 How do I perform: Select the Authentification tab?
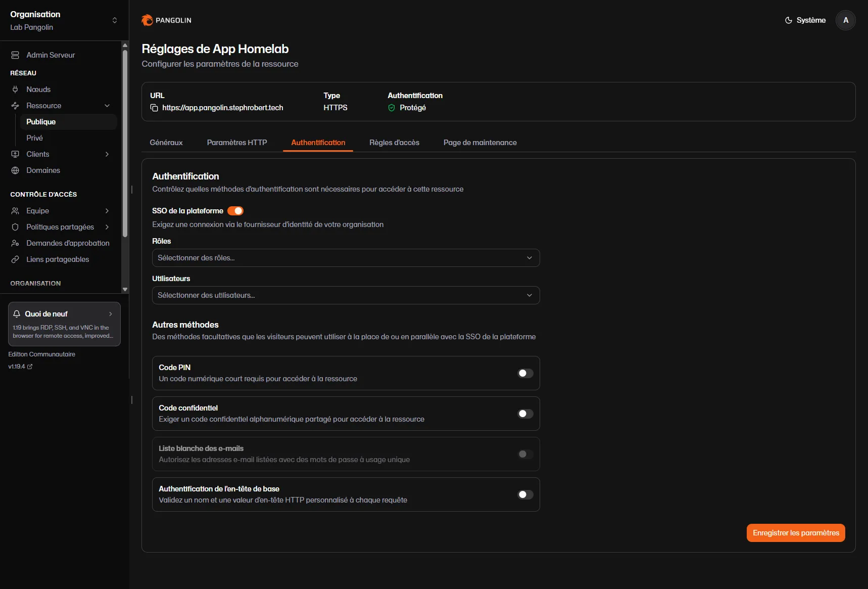click(x=318, y=143)
